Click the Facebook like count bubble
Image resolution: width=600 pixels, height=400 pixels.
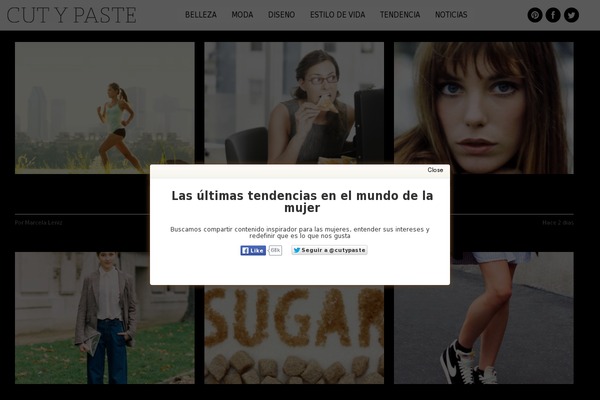pyautogui.click(x=275, y=250)
